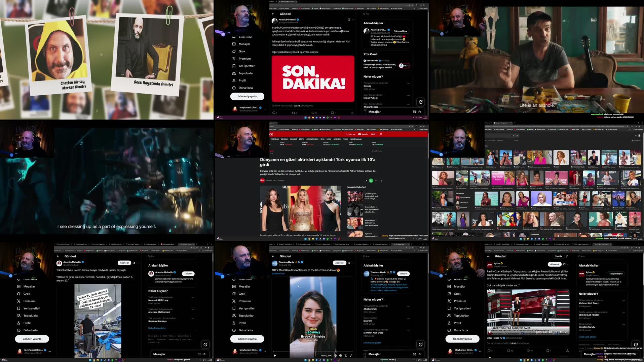This screenshot has height=362, width=644.
Task: Play the Brooke Shields video
Action: pyautogui.click(x=275, y=356)
